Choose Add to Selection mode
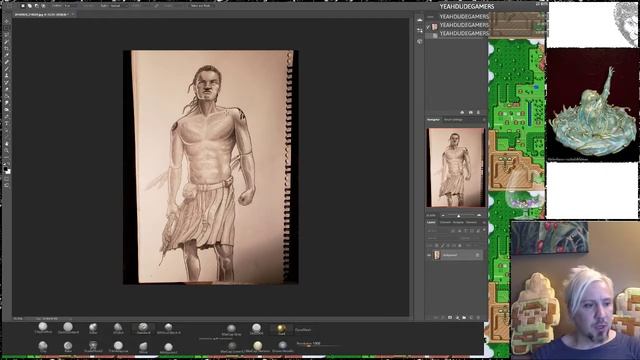The width and height of the screenshot is (640, 360). point(30,6)
